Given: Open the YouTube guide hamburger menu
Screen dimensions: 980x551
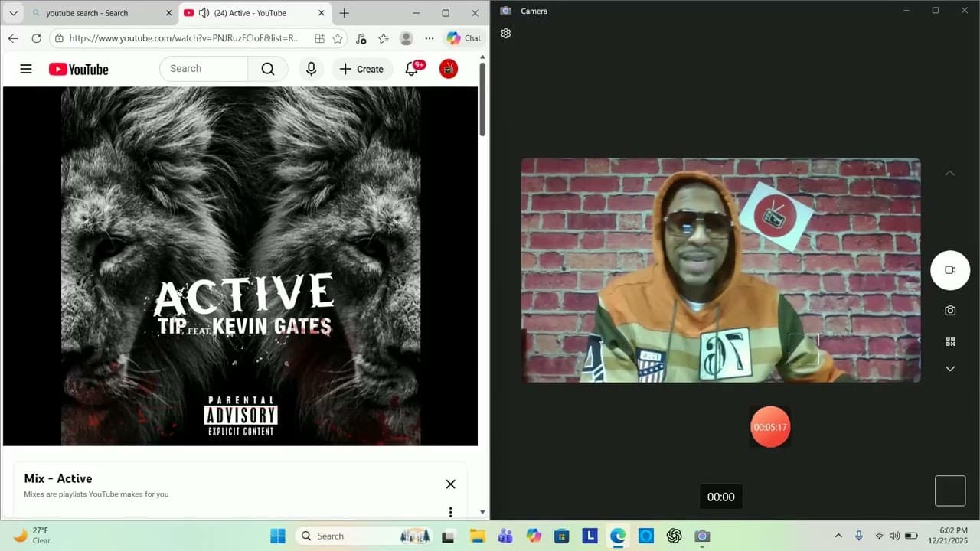Looking at the screenshot, I should point(26,69).
